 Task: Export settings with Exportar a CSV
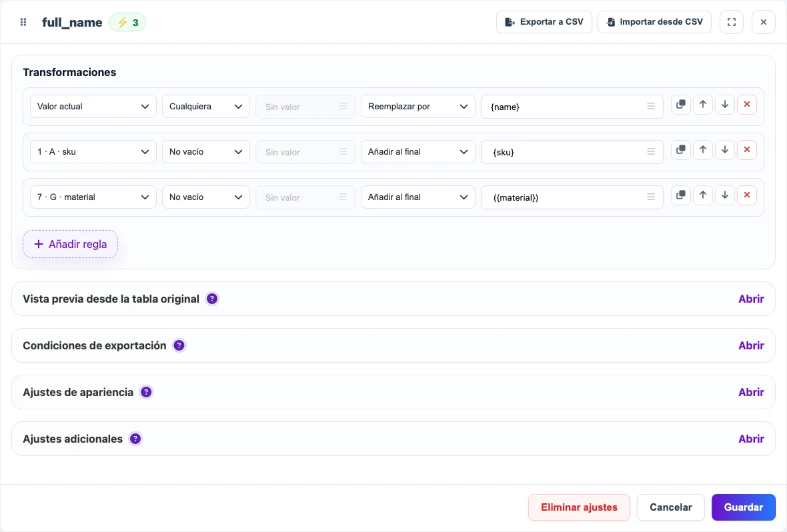[x=544, y=22]
